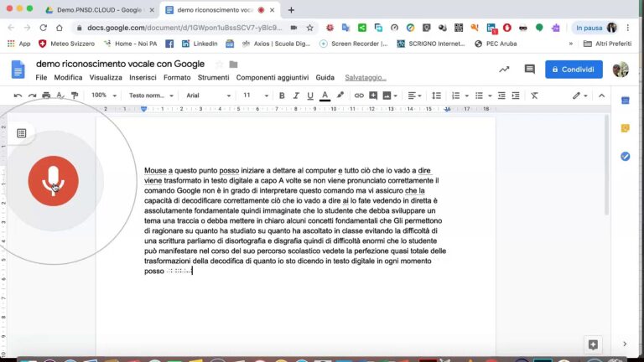
Task: Open a new browser tab
Action: tap(291, 10)
